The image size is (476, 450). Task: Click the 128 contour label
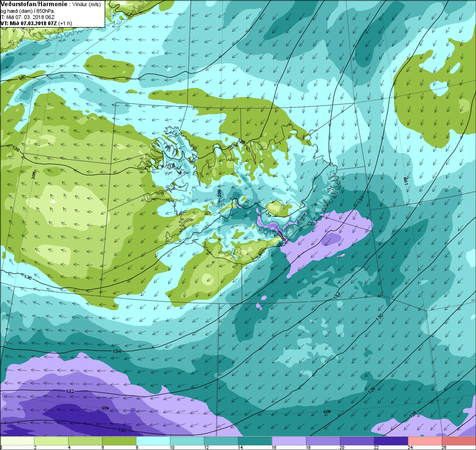click(x=372, y=390)
